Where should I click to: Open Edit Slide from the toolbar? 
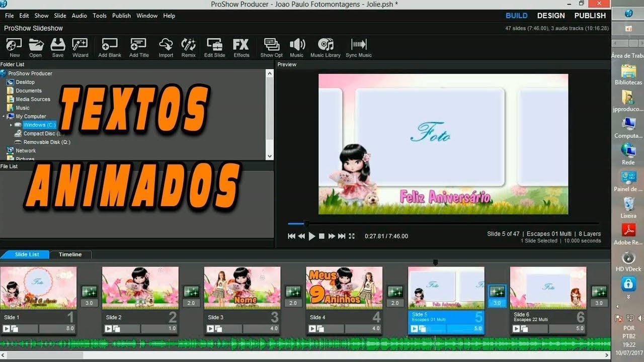coord(215,48)
